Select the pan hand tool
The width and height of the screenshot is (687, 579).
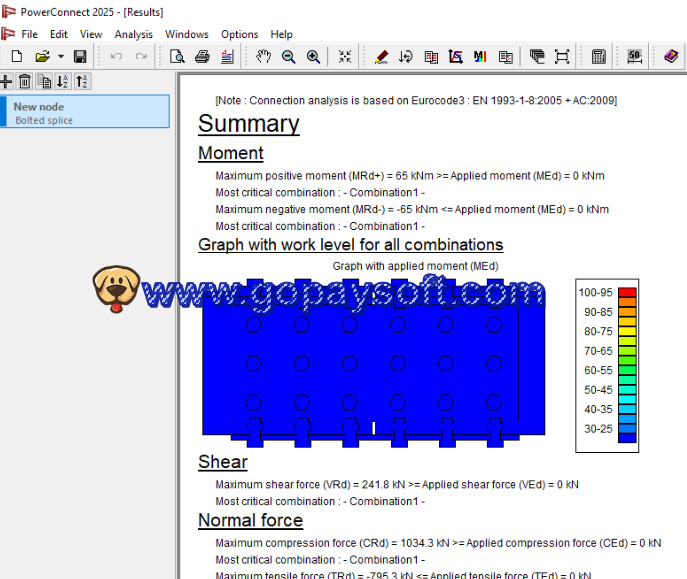pos(263,56)
